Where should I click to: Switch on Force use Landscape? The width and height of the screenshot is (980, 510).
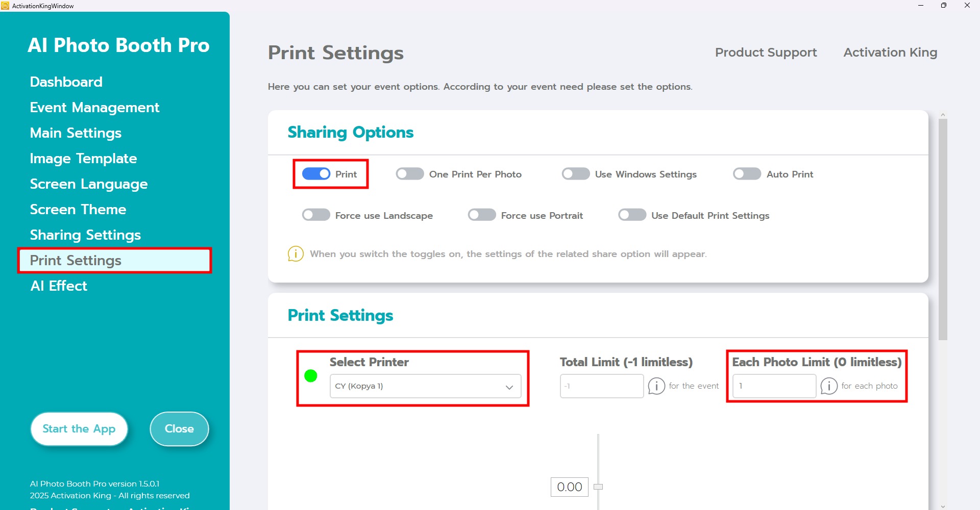click(316, 215)
